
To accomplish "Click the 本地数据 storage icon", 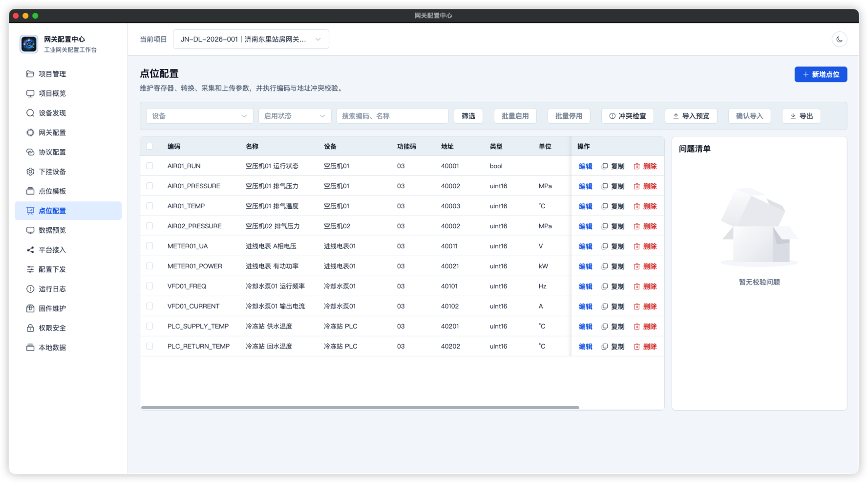I will pyautogui.click(x=30, y=348).
